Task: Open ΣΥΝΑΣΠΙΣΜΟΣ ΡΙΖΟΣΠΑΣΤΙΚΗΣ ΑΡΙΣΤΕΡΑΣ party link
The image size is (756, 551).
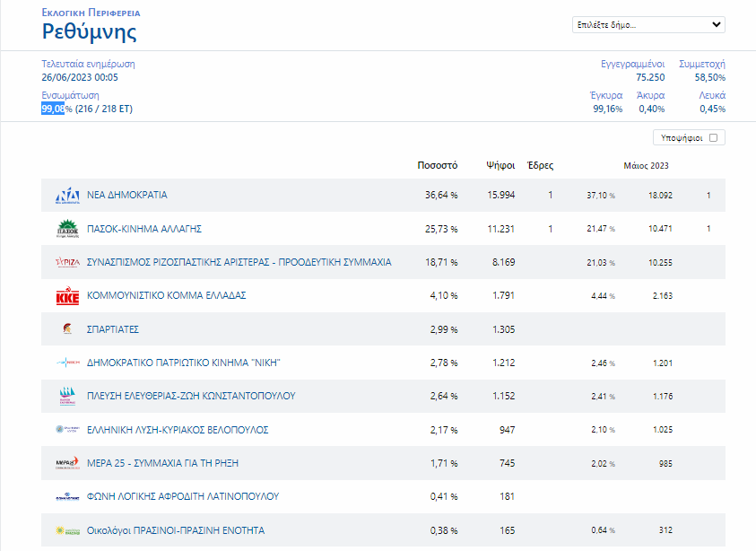Action: [x=239, y=262]
